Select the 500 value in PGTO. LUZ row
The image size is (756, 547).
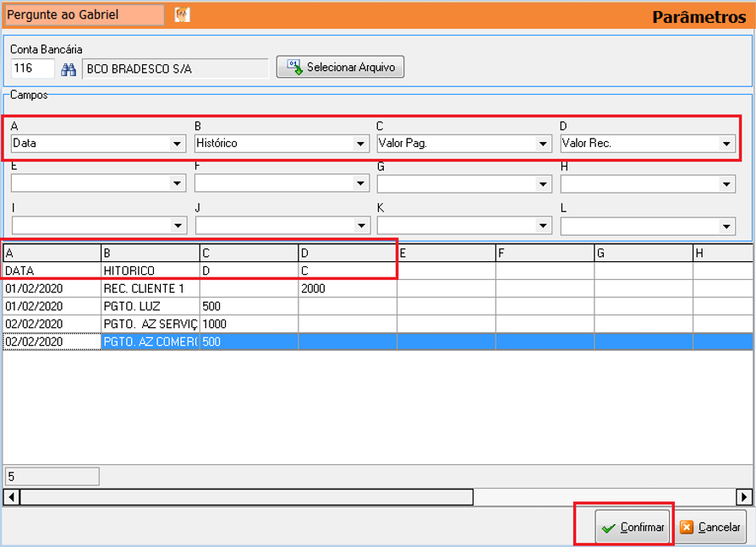(x=249, y=306)
